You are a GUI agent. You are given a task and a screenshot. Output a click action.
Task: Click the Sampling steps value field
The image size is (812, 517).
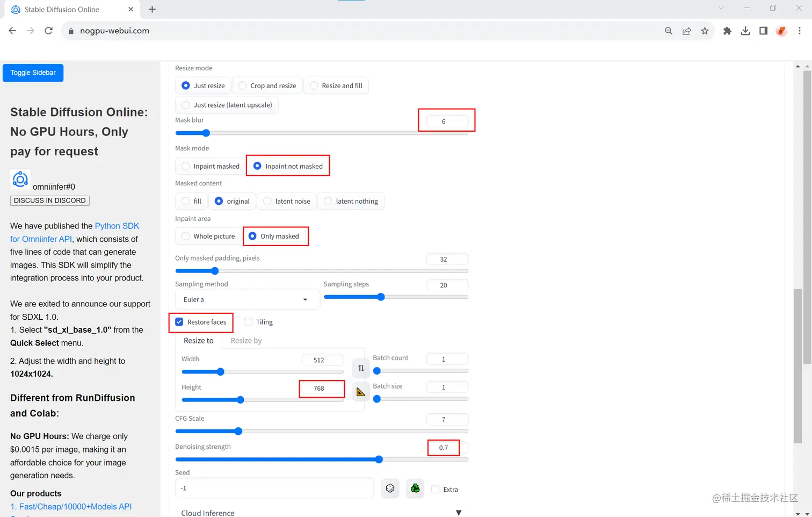click(x=447, y=285)
